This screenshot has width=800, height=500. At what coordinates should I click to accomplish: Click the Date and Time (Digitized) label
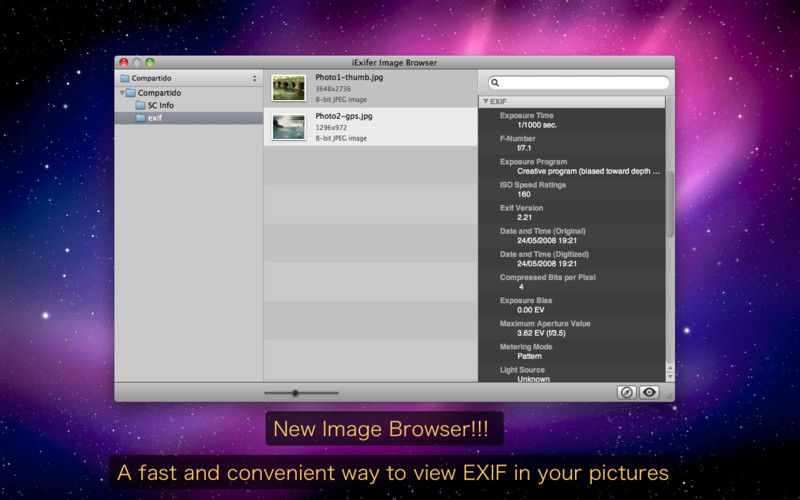click(x=544, y=254)
